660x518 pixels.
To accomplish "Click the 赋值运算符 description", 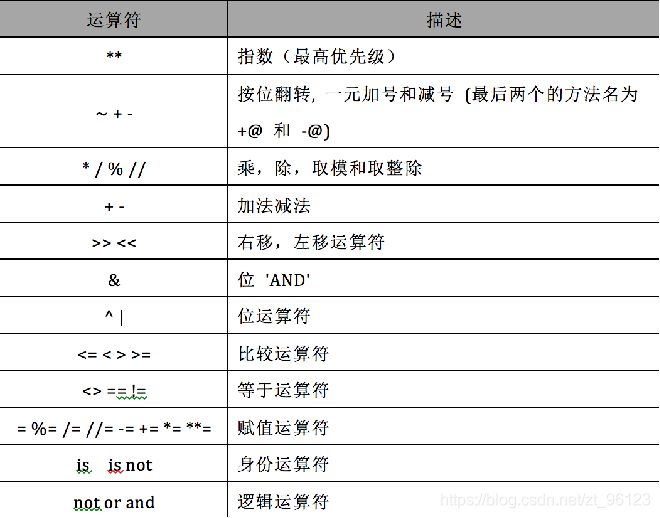I will [283, 428].
